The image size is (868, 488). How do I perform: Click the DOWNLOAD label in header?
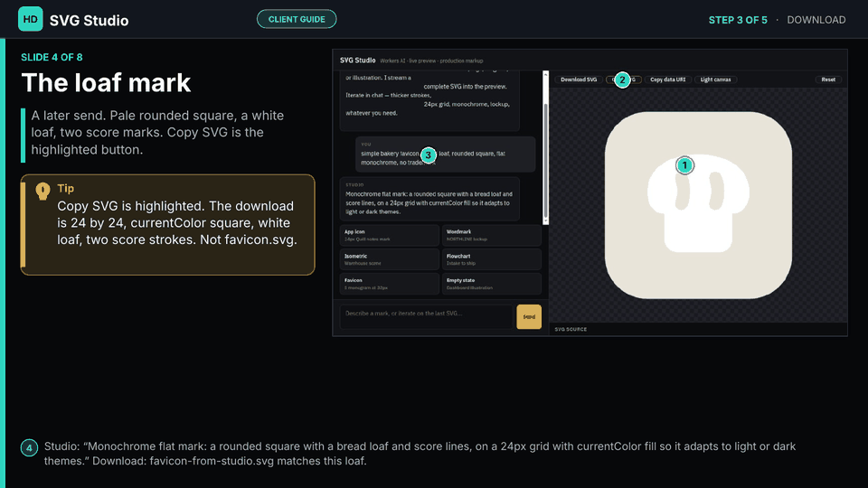coord(816,20)
